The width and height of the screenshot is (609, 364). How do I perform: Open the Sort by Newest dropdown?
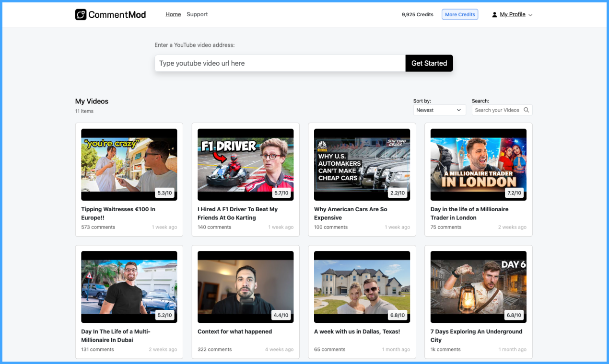coord(439,110)
